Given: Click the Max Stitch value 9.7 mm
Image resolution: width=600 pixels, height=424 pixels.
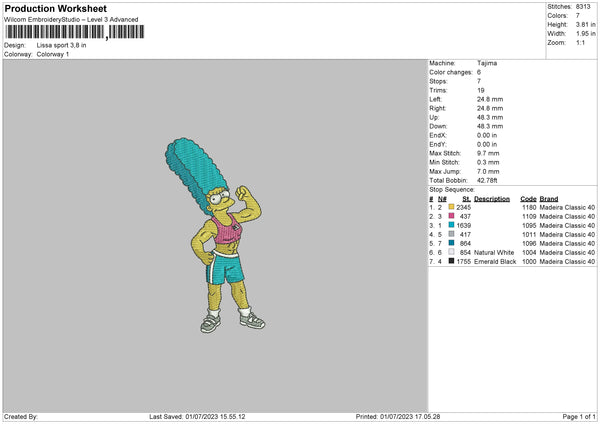Looking at the screenshot, I should (488, 153).
